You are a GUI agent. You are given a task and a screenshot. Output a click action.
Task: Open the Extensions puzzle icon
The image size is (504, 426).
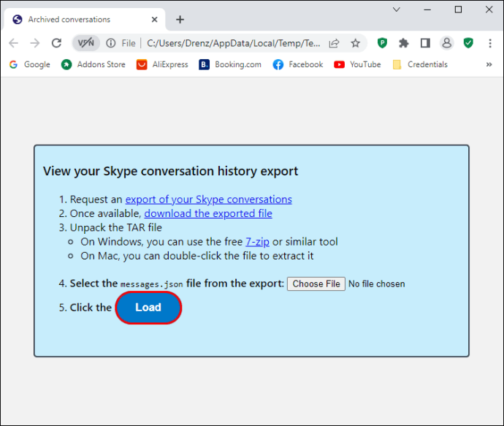(x=403, y=43)
